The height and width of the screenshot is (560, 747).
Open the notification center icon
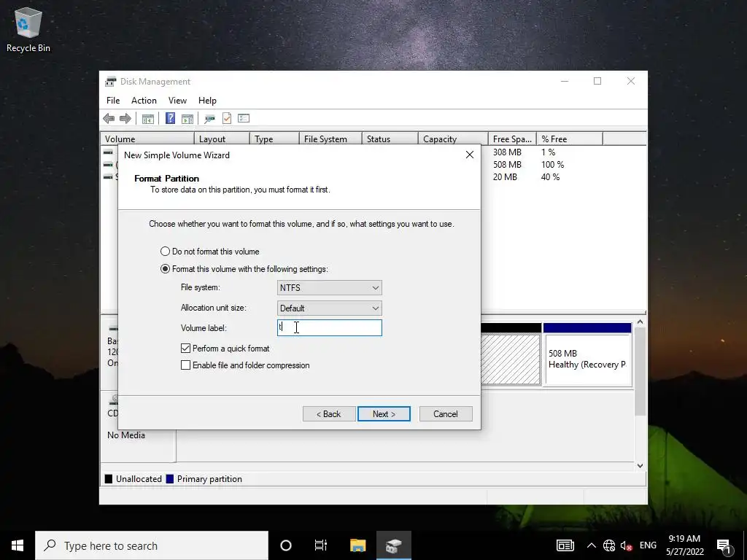[724, 547]
